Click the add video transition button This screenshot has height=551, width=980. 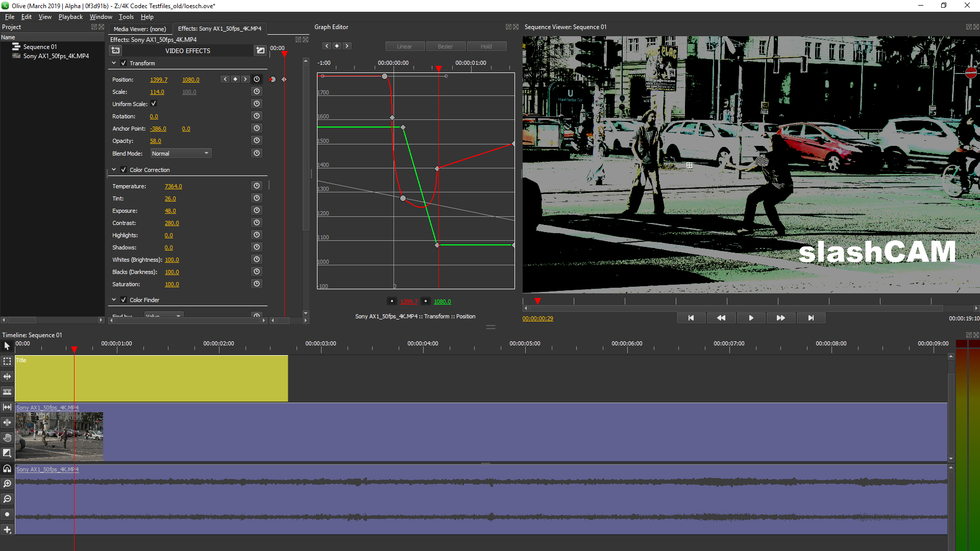point(260,51)
